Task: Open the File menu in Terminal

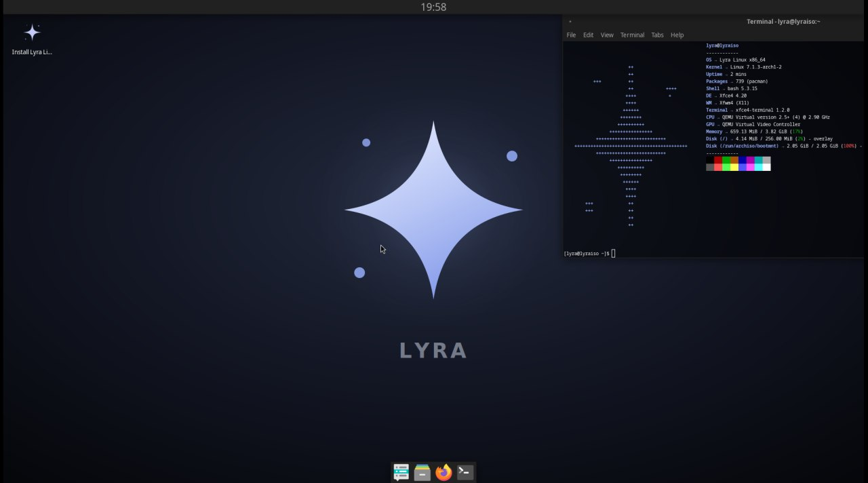Action: click(x=571, y=35)
